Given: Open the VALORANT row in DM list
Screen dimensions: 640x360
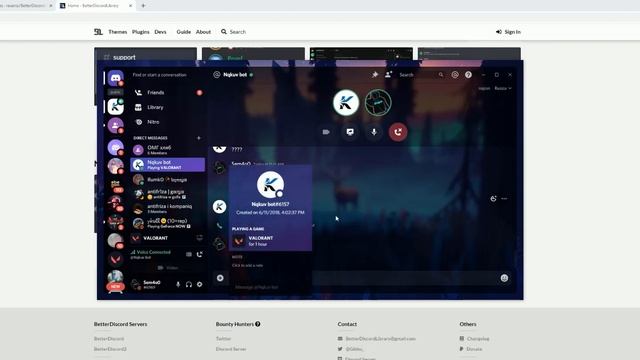Looking at the screenshot, I should coord(167,238).
